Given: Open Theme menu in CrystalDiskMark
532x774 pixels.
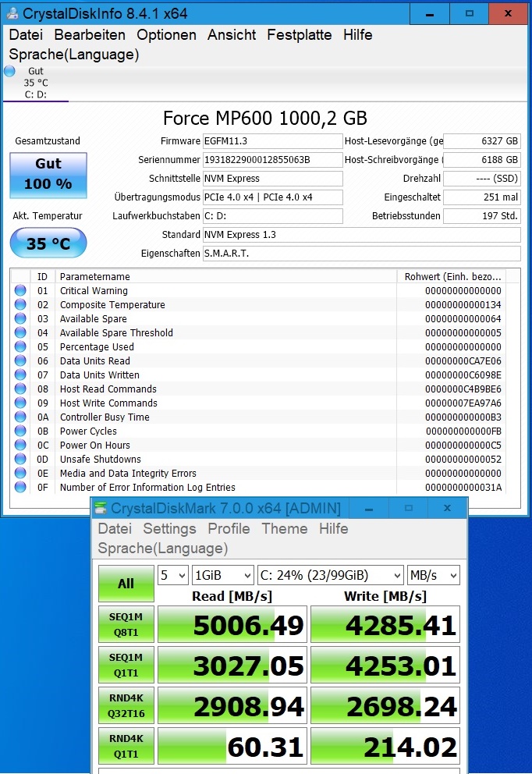Looking at the screenshot, I should [x=284, y=529].
